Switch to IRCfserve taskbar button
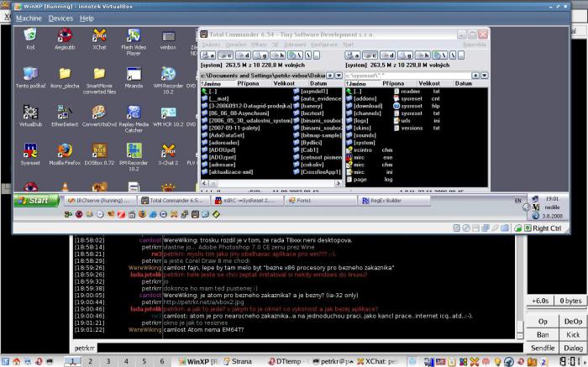 coord(100,201)
